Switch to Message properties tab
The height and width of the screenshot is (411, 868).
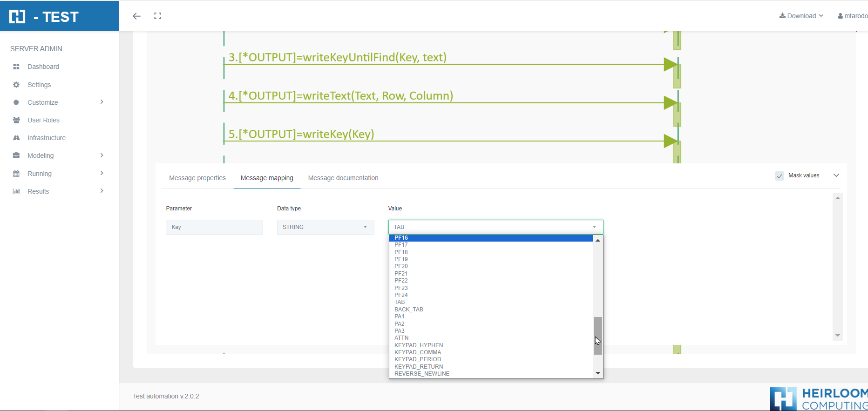pyautogui.click(x=197, y=178)
